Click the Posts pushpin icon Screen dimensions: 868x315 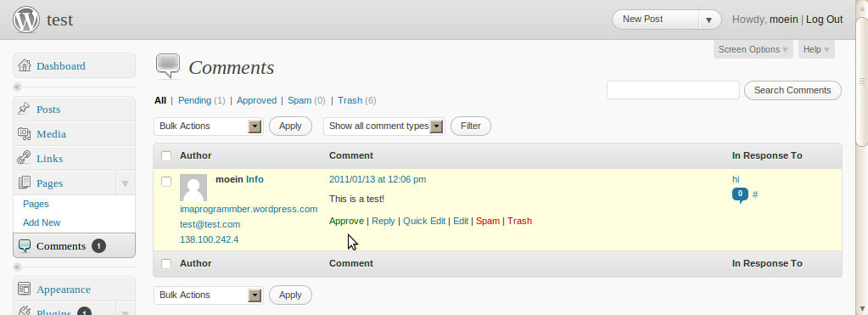tap(24, 109)
